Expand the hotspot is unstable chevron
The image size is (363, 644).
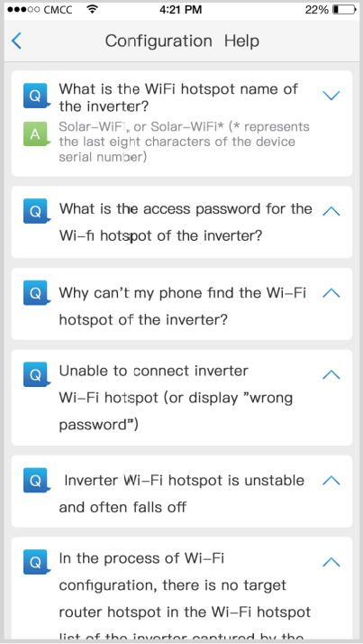pyautogui.click(x=331, y=480)
